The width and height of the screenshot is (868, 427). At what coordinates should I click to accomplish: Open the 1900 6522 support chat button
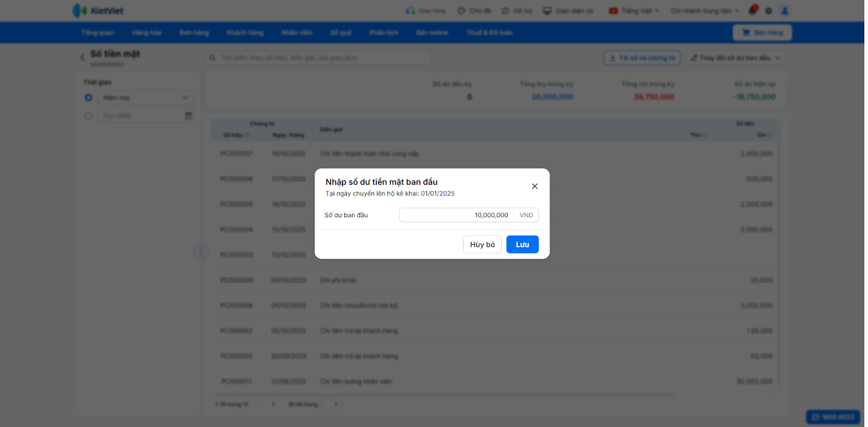(833, 417)
